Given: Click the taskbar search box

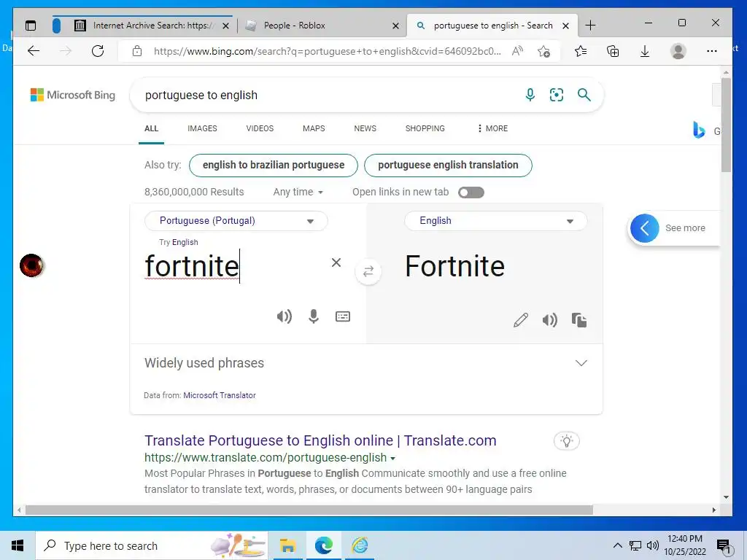Looking at the screenshot, I should click(151, 545).
